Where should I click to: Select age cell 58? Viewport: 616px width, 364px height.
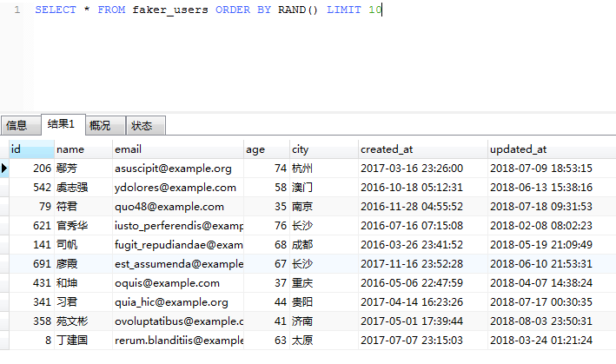267,188
